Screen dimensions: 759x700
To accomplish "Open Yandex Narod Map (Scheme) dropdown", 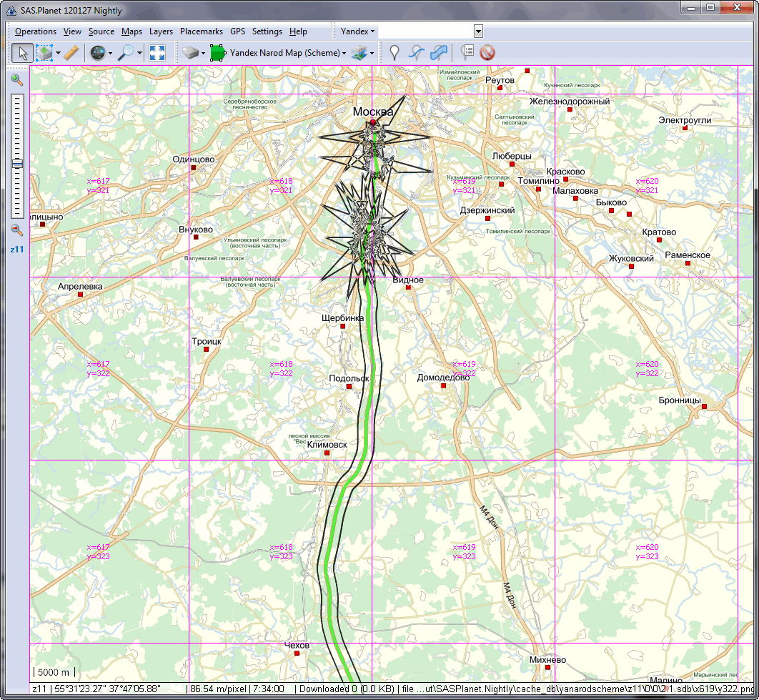I will point(344,53).
